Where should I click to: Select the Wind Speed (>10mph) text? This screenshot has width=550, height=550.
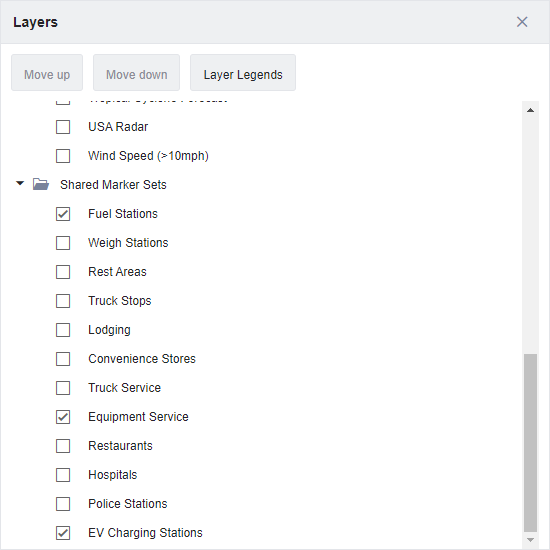(x=148, y=156)
